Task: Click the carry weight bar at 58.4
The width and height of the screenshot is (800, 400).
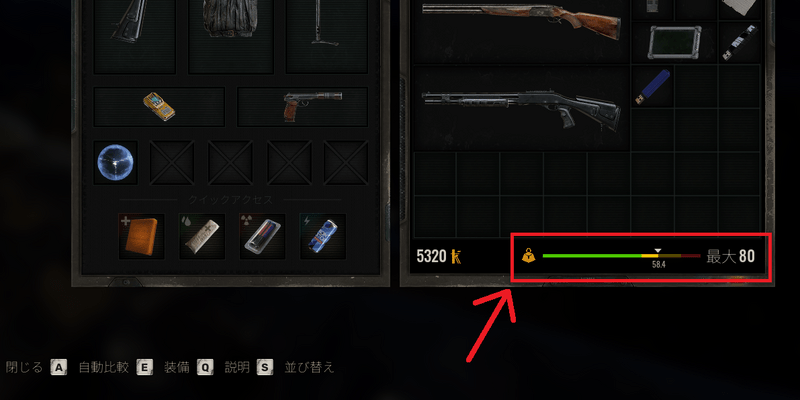Action: tap(621, 256)
